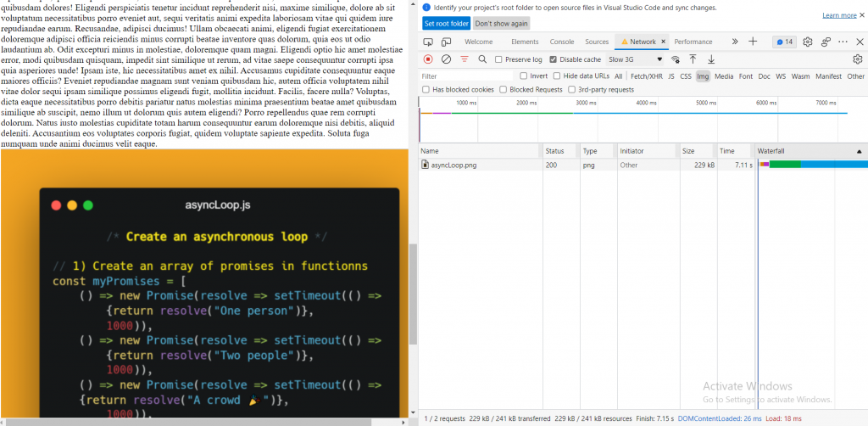The height and width of the screenshot is (426, 868).
Task: Open the DevTools three-dots customize menu
Action: 843,42
